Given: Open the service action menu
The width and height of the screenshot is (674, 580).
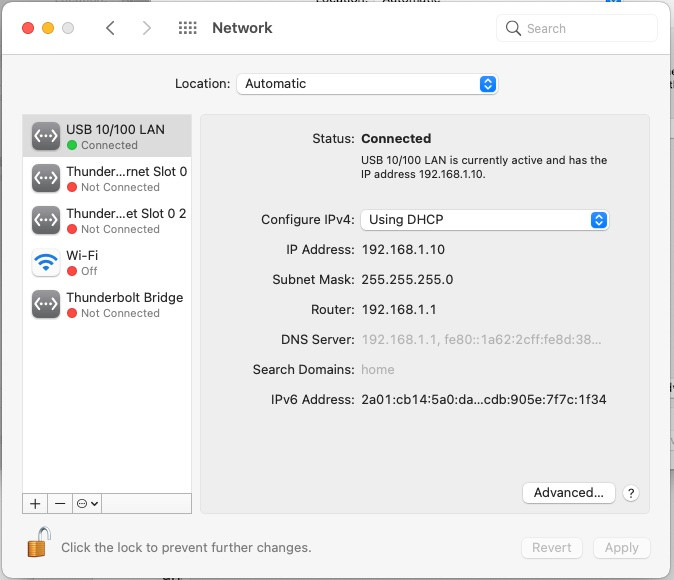Looking at the screenshot, I should [x=88, y=503].
